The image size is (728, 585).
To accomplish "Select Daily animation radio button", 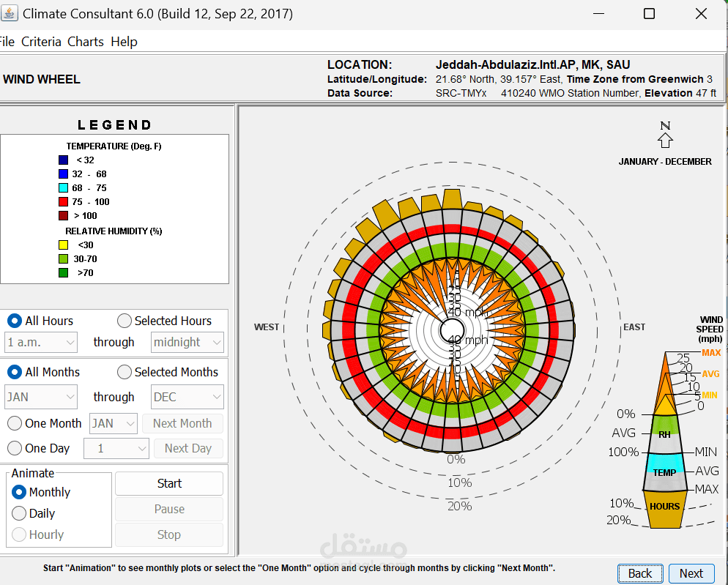I will click(x=19, y=513).
